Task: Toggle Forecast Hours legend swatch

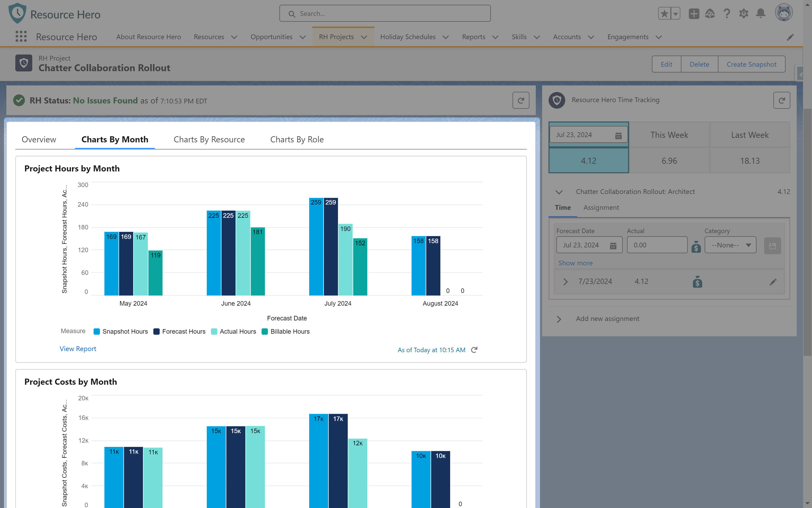Action: pos(156,332)
